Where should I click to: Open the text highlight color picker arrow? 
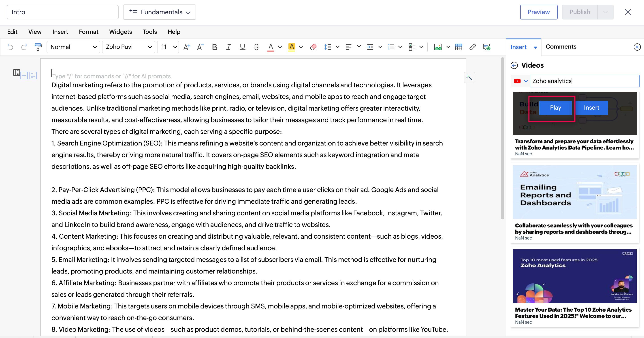tap(301, 47)
